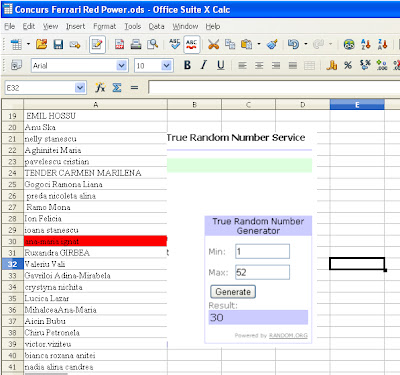Viewport: 400px width, 375px height.
Task: Click the New spreadsheet icon
Action: click(x=16, y=44)
